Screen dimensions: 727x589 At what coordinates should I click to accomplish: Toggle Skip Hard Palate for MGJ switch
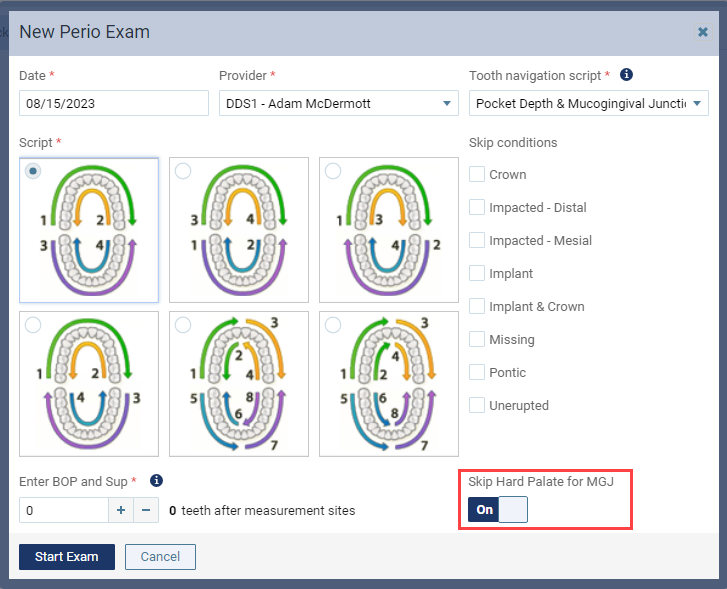497,509
